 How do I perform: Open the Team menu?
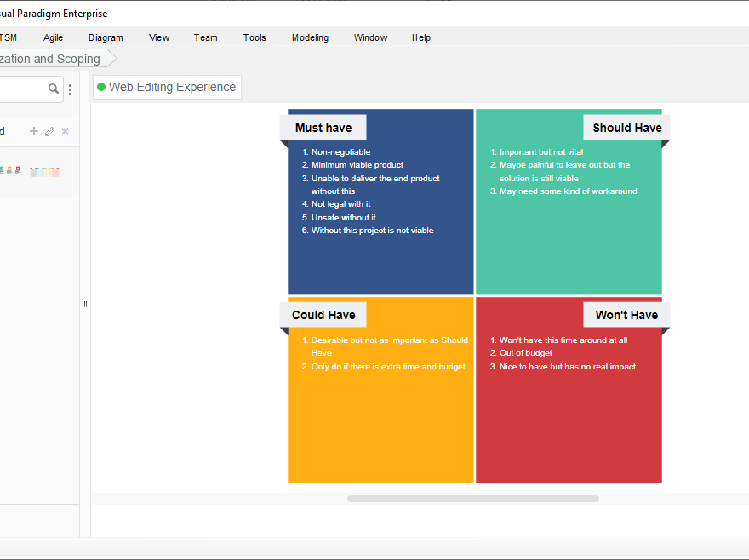click(205, 37)
